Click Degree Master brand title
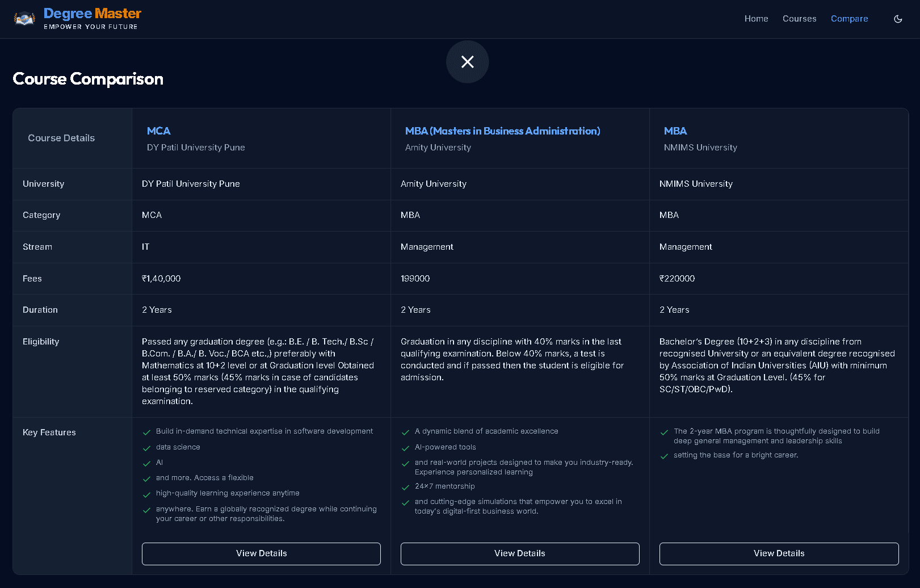 pyautogui.click(x=92, y=13)
